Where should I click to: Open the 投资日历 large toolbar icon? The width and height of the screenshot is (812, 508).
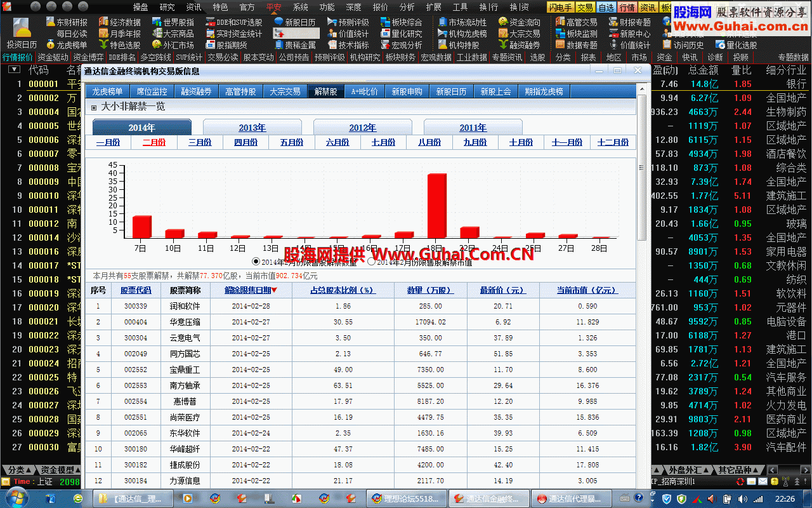click(x=22, y=34)
